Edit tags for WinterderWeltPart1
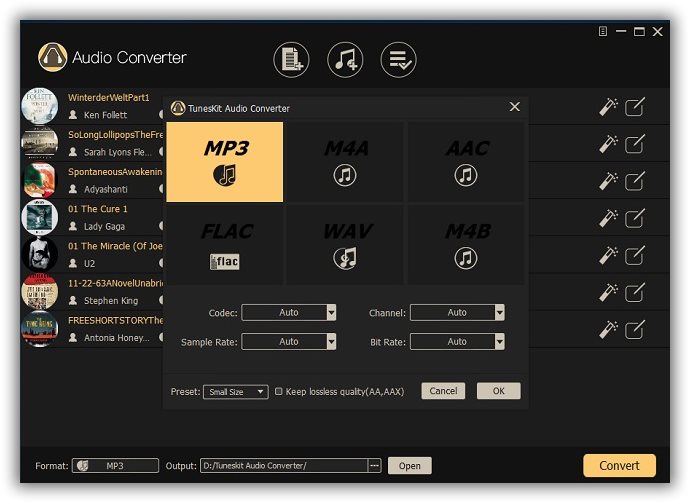This screenshot has height=503, width=690. [635, 106]
